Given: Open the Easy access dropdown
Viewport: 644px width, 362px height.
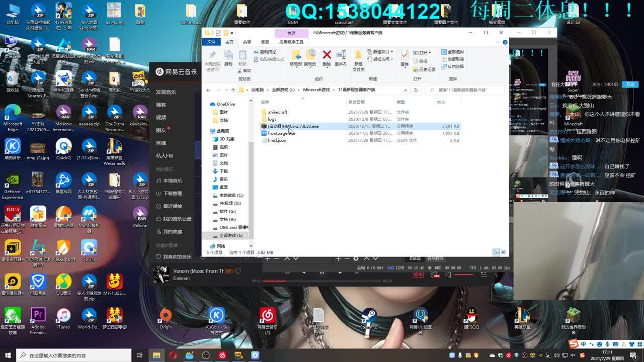Looking at the screenshot, I should (381, 59).
